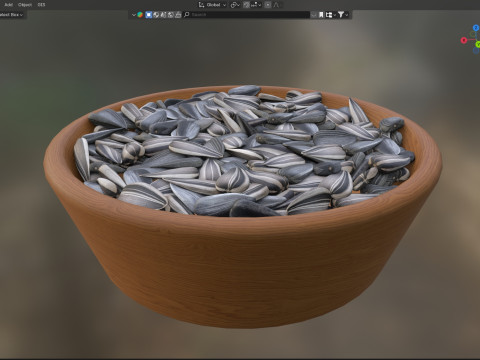Click the green Y axis on the gizmo
The image size is (480, 360).
[478, 44]
